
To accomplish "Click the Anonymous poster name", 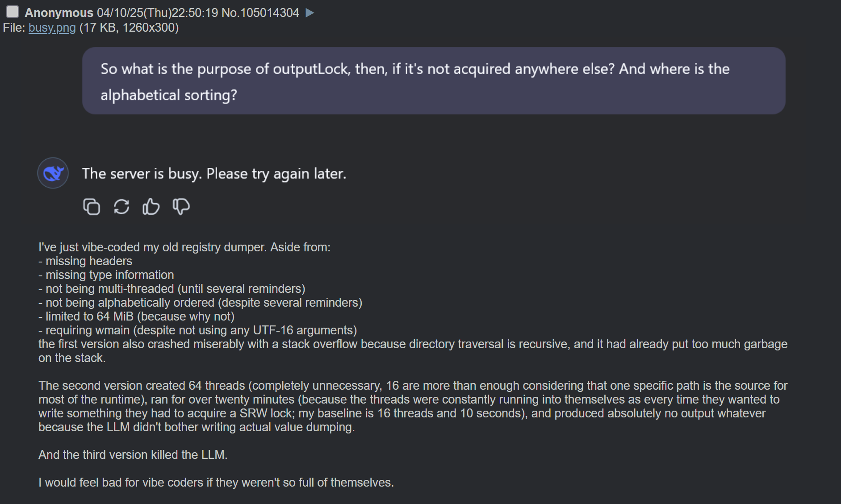I will [59, 12].
